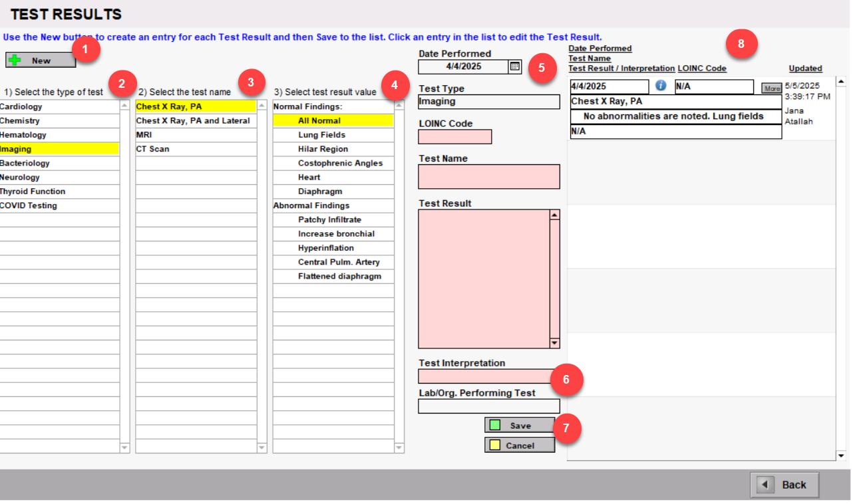Select Patchy Infiltrate abnormal finding

click(329, 219)
